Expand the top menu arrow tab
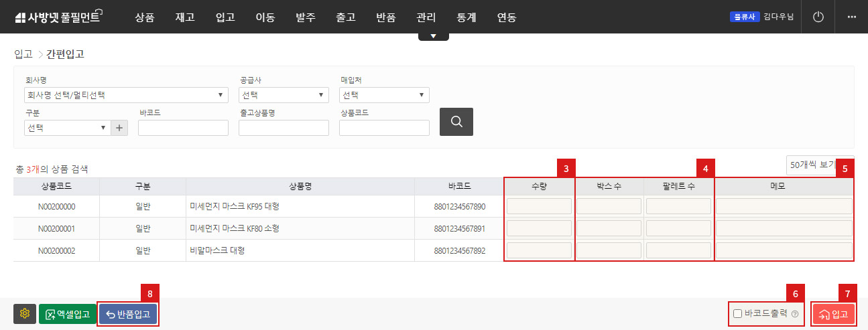 434,36
